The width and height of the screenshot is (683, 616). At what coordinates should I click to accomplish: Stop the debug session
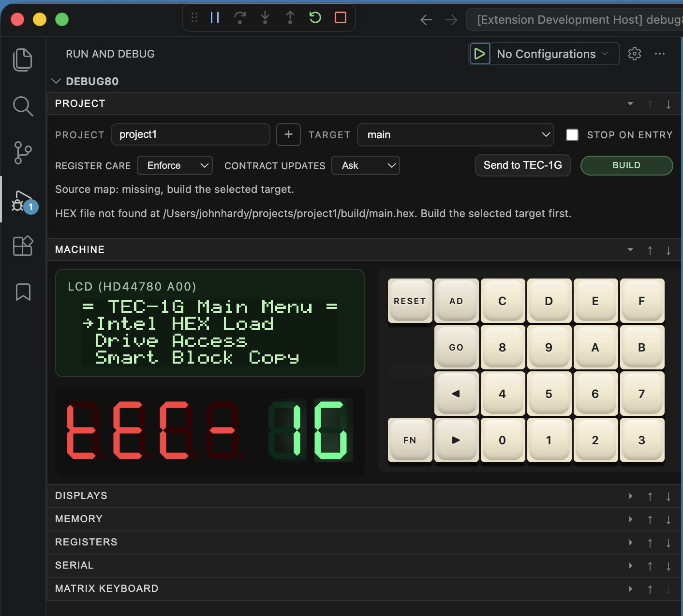tap(341, 18)
